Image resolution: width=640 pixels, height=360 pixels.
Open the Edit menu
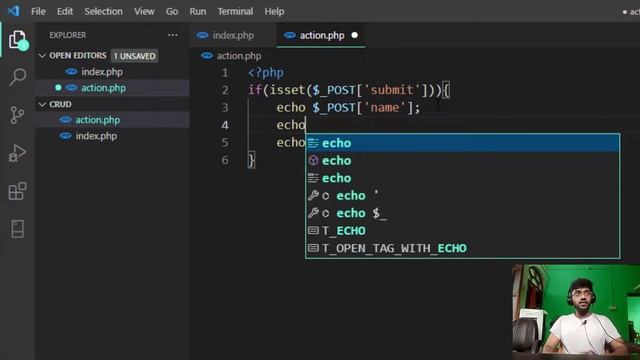tap(65, 11)
